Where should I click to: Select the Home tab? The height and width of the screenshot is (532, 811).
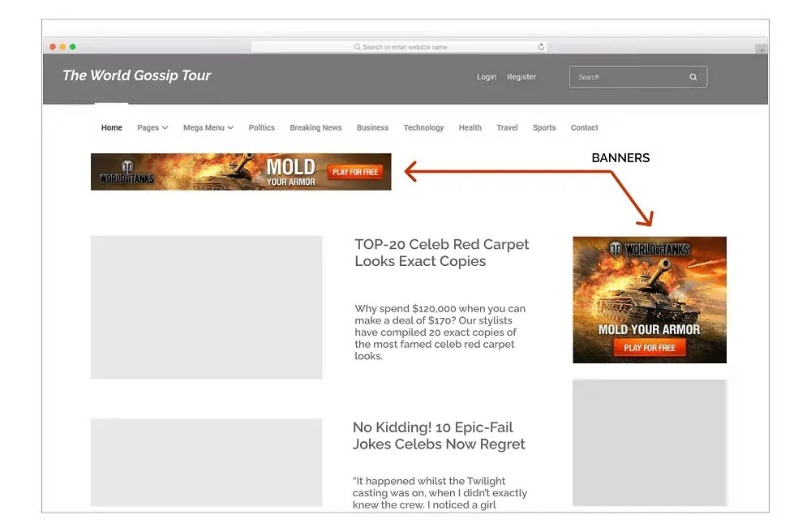tap(111, 127)
